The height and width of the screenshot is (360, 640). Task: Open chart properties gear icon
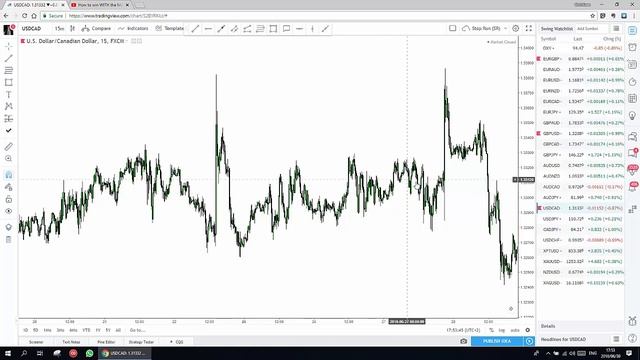click(x=516, y=29)
